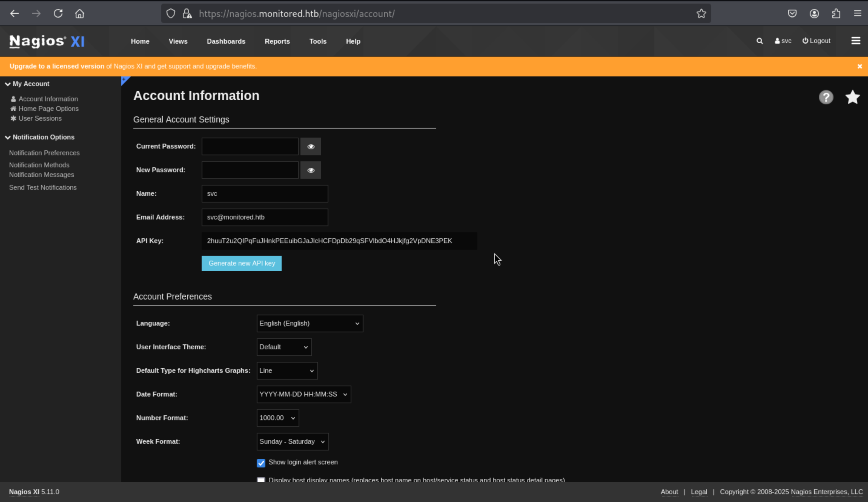The height and width of the screenshot is (502, 868).
Task: Open the hamburger menu in Nagios header
Action: click(x=856, y=41)
